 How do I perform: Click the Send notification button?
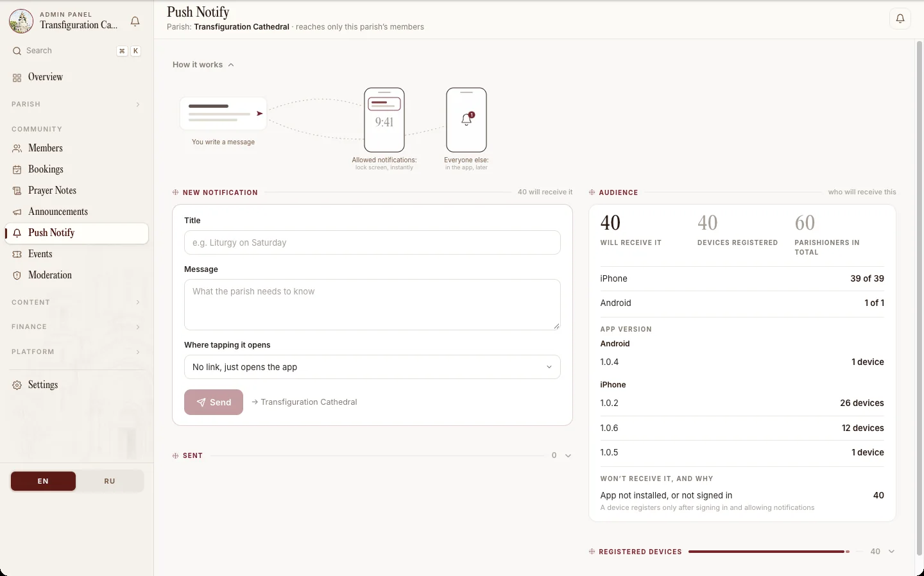click(214, 402)
